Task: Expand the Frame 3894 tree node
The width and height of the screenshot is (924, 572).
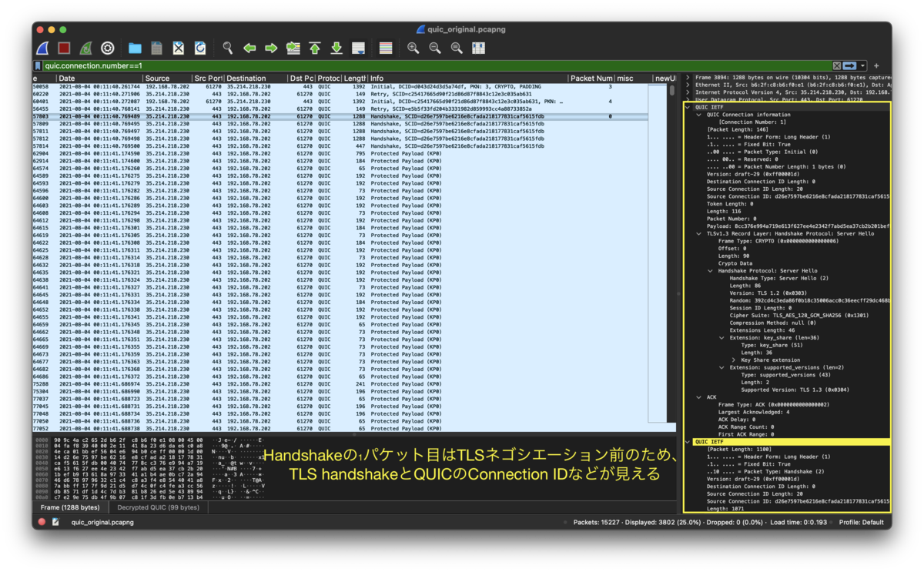Action: [x=688, y=78]
